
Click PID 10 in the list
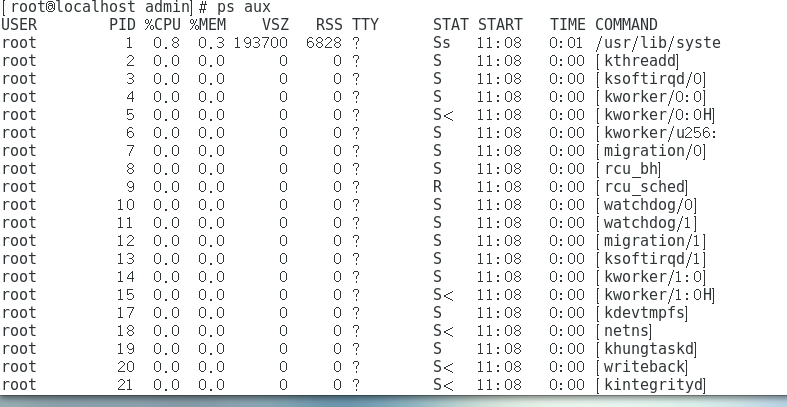tap(126, 205)
